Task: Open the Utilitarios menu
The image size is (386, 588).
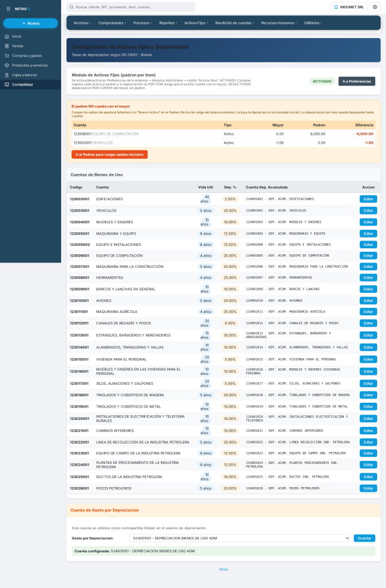Action: tap(313, 23)
